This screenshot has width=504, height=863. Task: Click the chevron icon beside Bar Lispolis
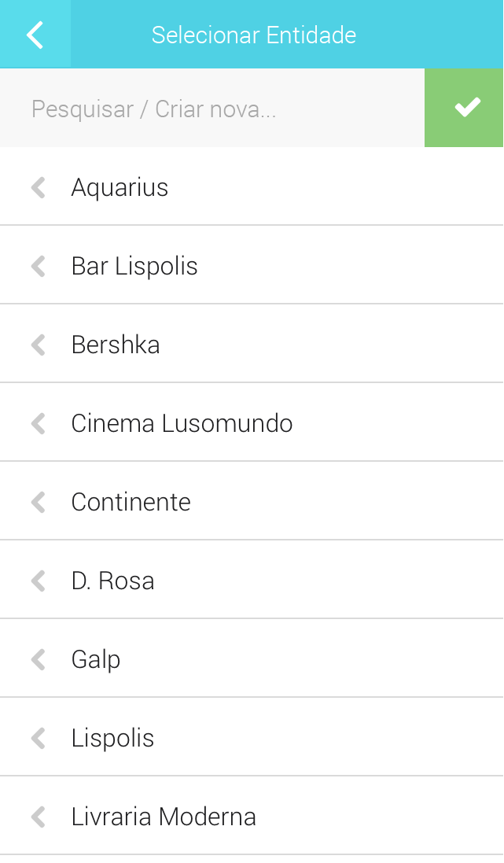point(38,266)
